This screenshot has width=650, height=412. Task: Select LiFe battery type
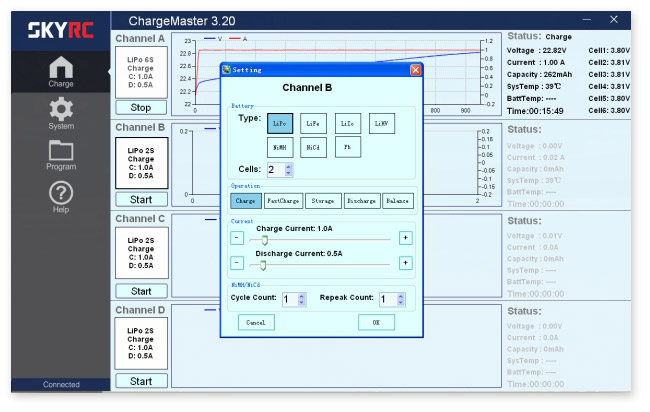pos(313,124)
